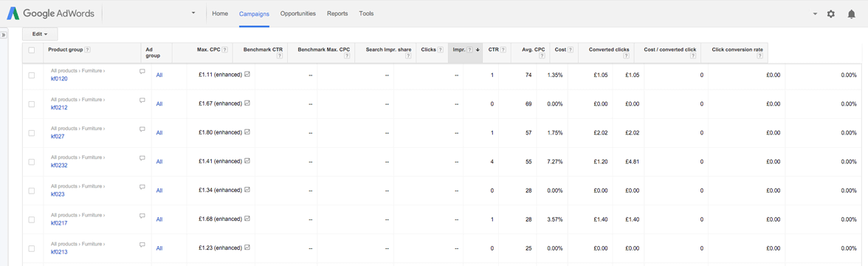Switch to the Opportunities tab

(298, 13)
